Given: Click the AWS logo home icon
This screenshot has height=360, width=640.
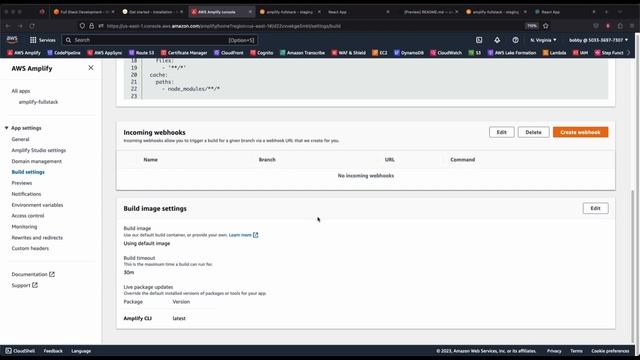Looking at the screenshot, I should point(12,40).
